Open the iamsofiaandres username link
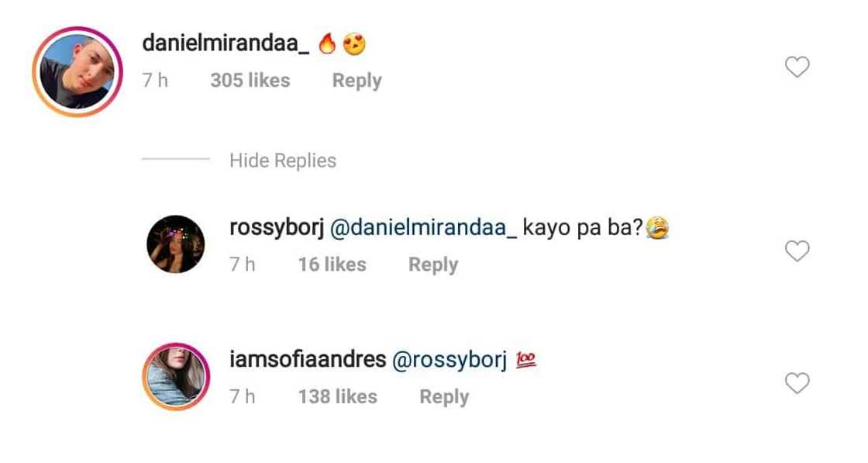The width and height of the screenshot is (868, 463). coord(308,359)
